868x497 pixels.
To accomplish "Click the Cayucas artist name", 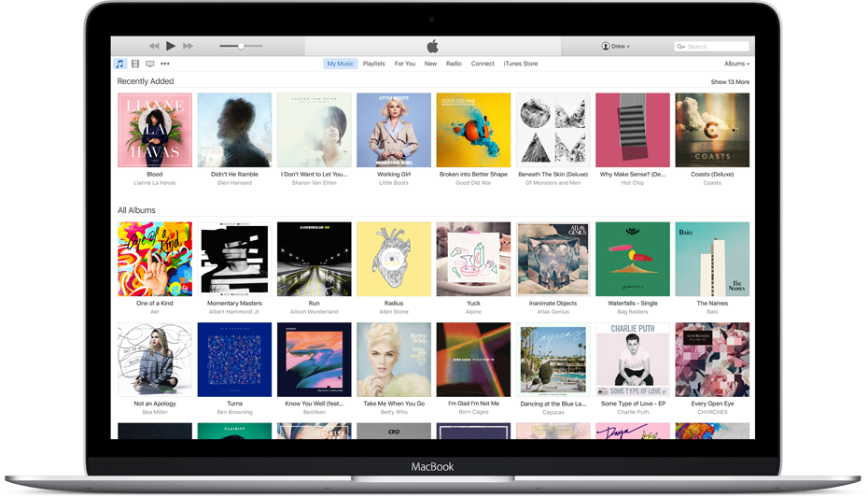I will [x=553, y=412].
